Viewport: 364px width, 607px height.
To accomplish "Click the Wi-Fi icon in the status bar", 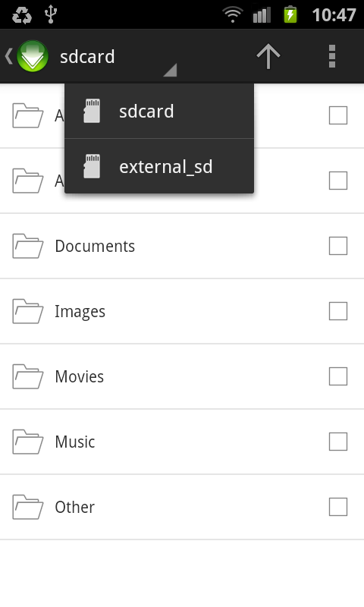I will point(233,14).
